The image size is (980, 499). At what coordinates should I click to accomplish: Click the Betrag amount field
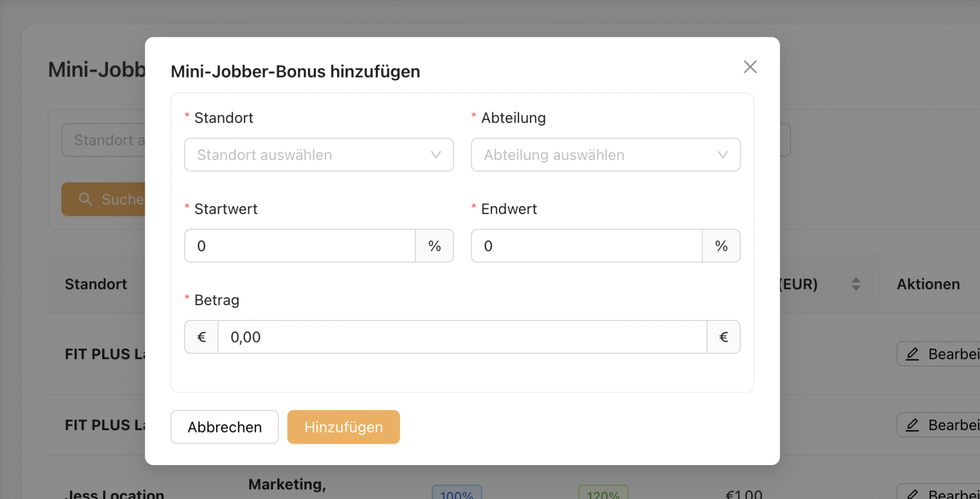coord(463,337)
